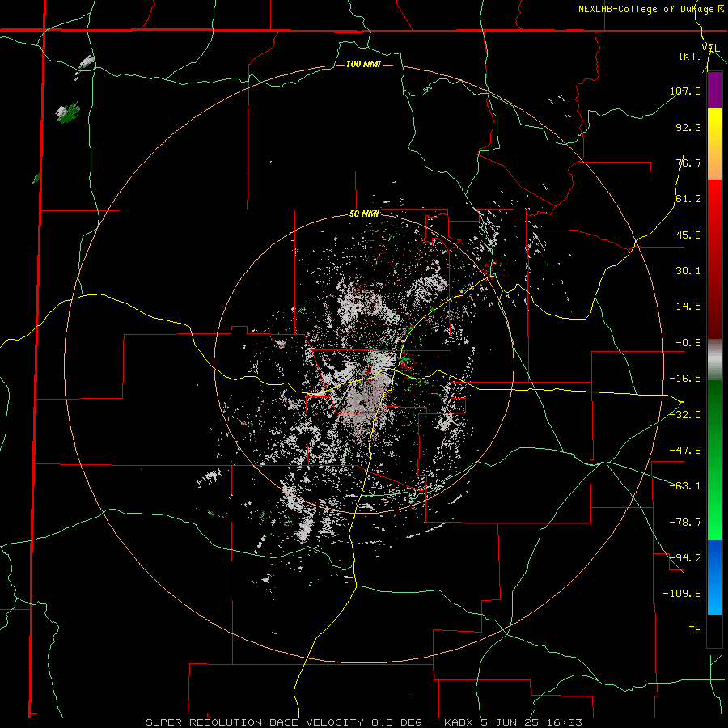Click the -47.6 legend value
The height and width of the screenshot is (728, 728).
pos(685,451)
